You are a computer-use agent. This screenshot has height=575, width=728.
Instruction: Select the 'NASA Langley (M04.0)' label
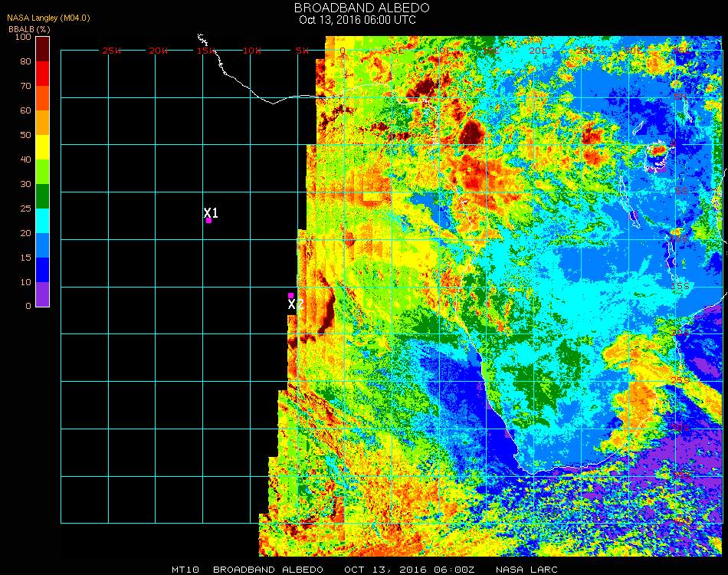tap(48, 18)
